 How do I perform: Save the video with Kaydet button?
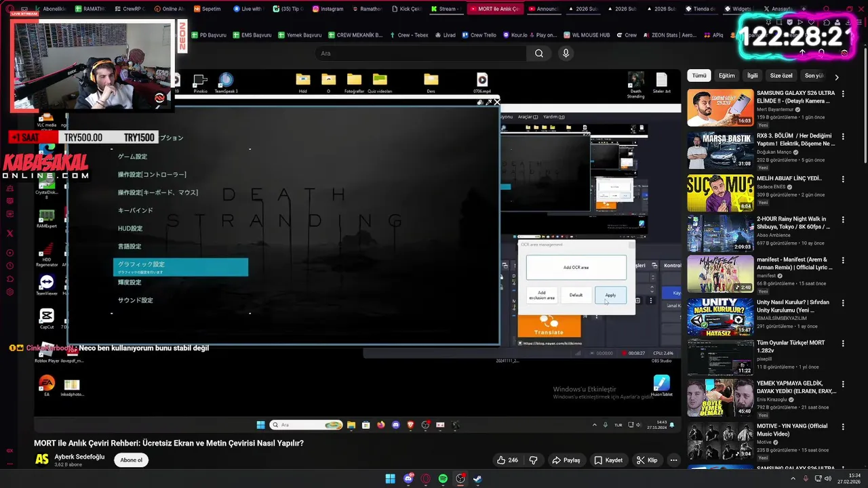608,460
